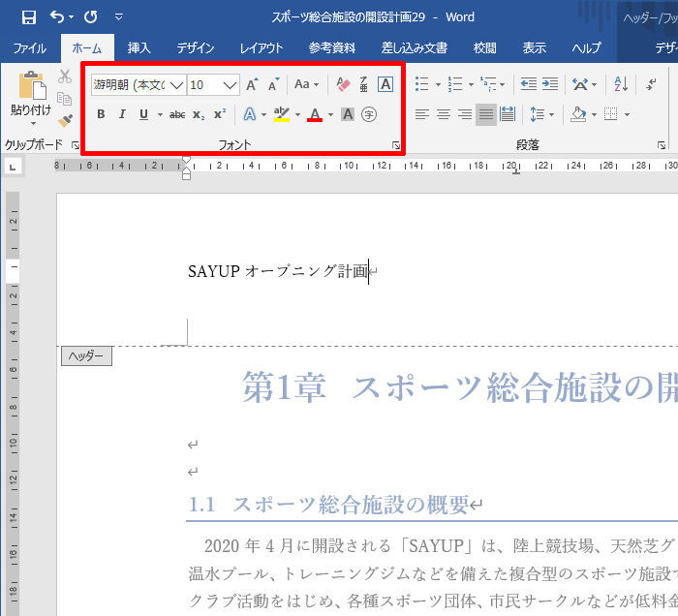Apply a bulleted list
This screenshot has height=616, width=678.
[422, 84]
